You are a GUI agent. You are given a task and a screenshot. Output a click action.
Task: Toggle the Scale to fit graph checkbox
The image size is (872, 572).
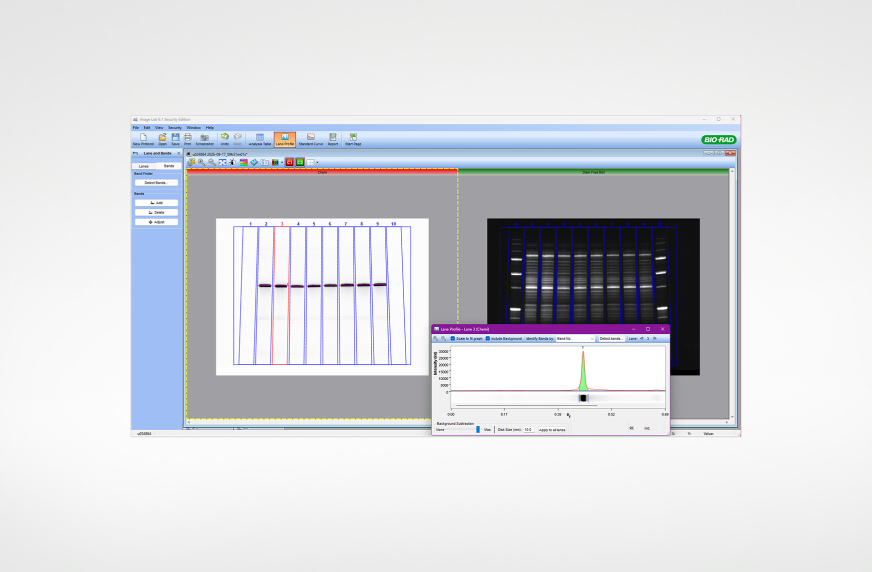click(x=453, y=339)
